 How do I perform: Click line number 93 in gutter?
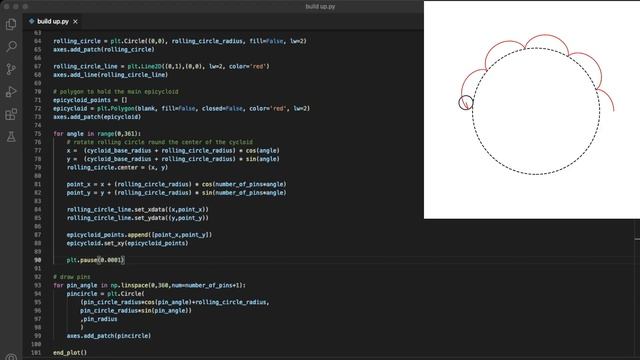(x=38, y=285)
